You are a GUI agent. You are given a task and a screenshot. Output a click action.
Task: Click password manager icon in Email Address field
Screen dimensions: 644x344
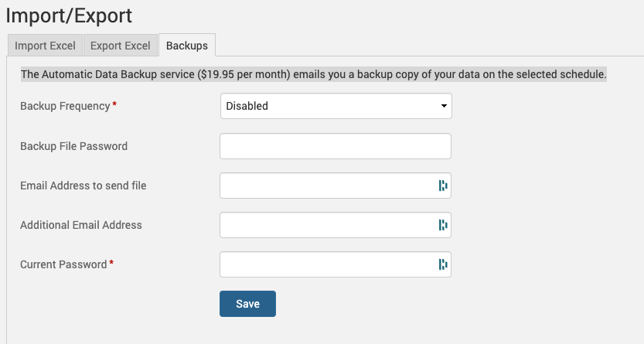point(442,186)
